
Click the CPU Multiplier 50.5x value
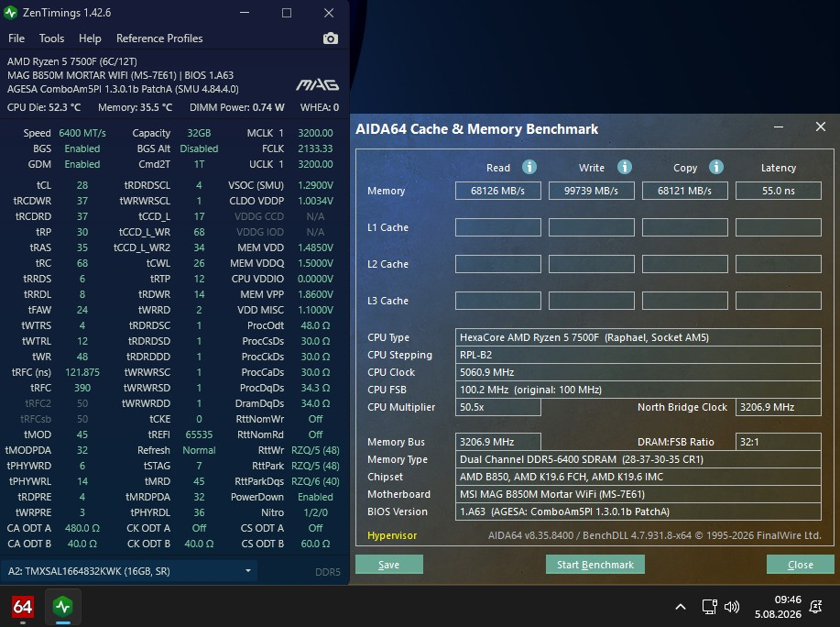(497, 407)
